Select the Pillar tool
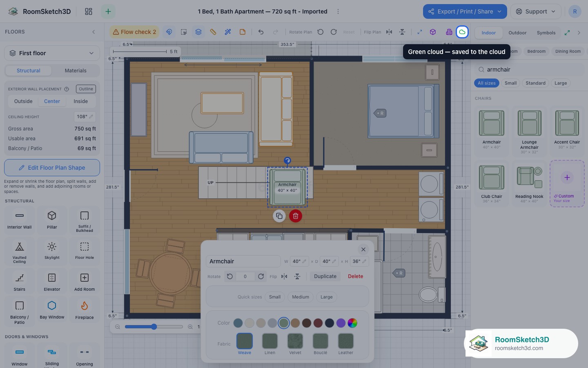The width and height of the screenshot is (588, 368). click(52, 220)
